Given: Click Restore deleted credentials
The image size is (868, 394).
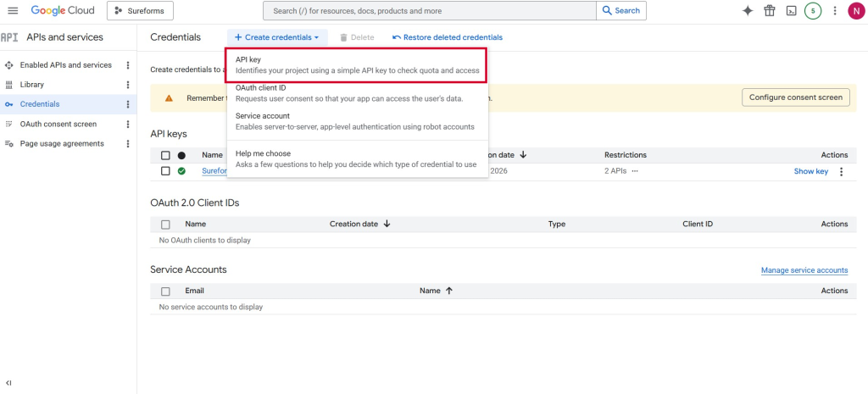Looking at the screenshot, I should [x=448, y=37].
